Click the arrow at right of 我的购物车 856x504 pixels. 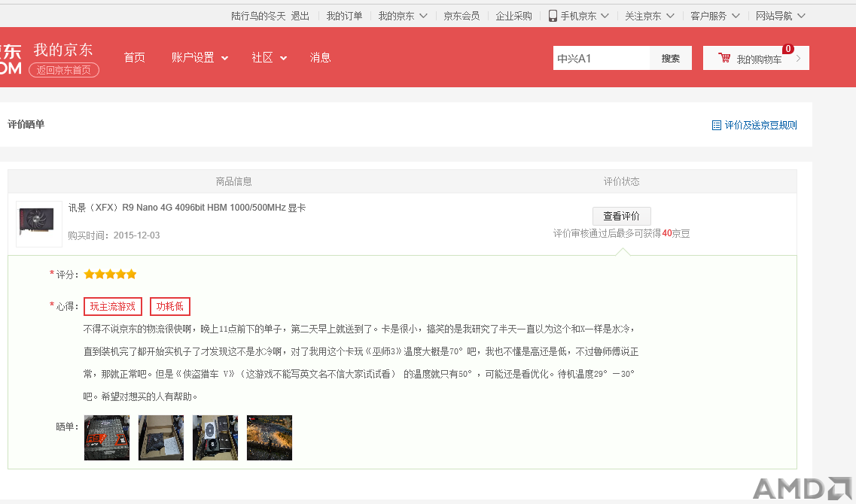coord(799,59)
